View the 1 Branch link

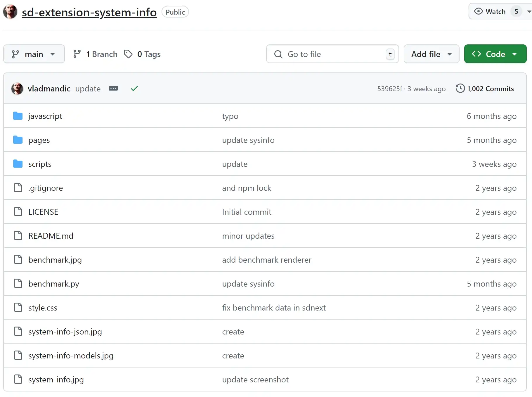[95, 54]
